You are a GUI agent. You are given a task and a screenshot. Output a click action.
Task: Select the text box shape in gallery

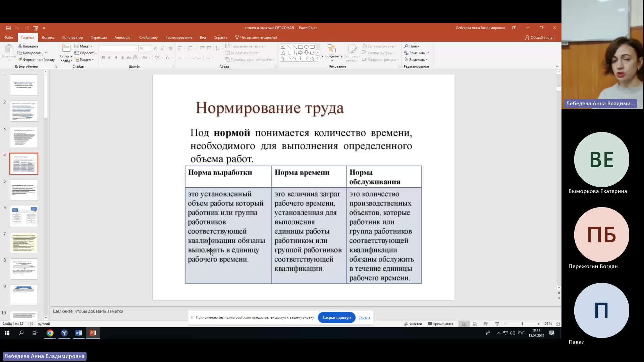(x=283, y=47)
